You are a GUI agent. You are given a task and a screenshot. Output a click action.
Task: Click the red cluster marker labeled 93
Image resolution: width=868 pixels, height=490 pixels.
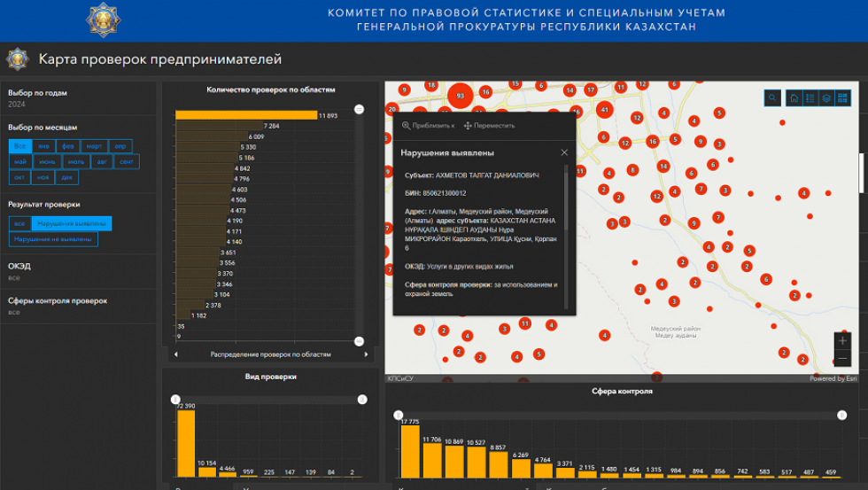click(459, 96)
